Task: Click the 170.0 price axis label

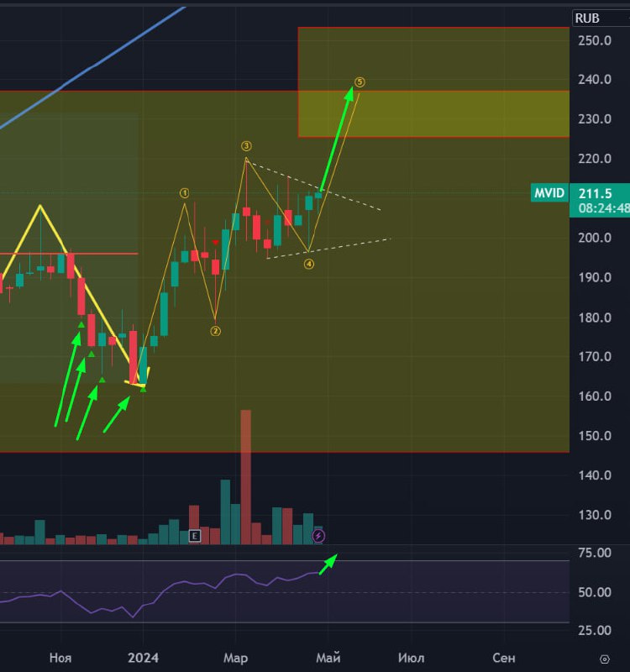Action: (x=595, y=356)
